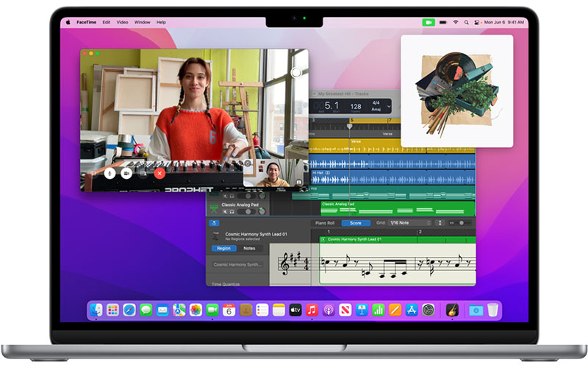Mute the Classic Analog Pad track
This screenshot has width=588, height=368.
[223, 211]
